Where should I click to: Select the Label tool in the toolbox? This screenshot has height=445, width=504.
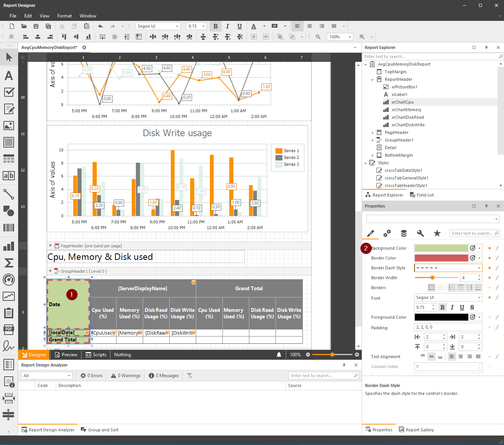9,75
